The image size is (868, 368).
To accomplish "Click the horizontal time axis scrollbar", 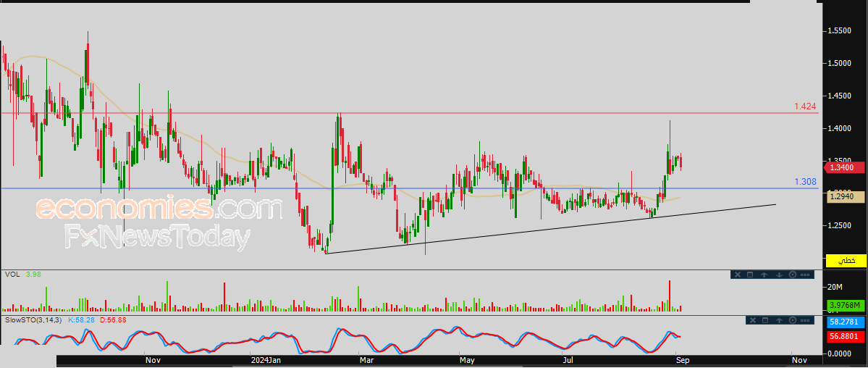I will tap(434, 360).
